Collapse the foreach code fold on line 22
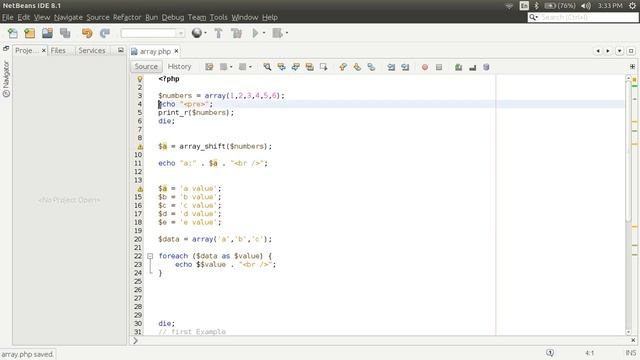This screenshot has height=360, width=640. point(150,256)
